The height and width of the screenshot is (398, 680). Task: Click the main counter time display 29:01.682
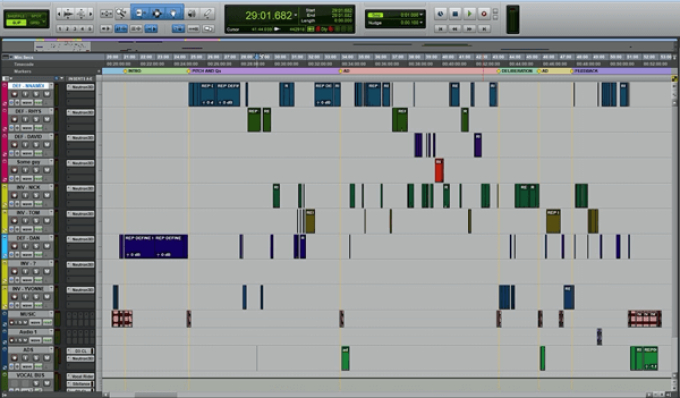click(x=268, y=16)
